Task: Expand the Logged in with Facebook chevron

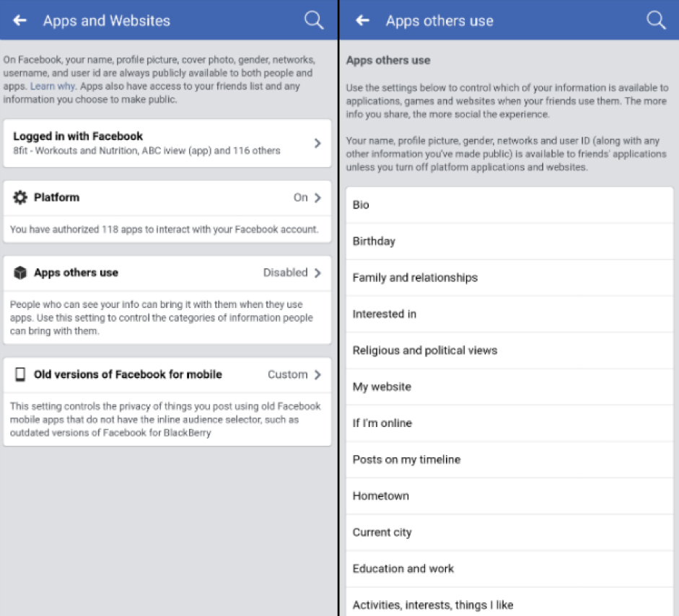Action: [317, 144]
